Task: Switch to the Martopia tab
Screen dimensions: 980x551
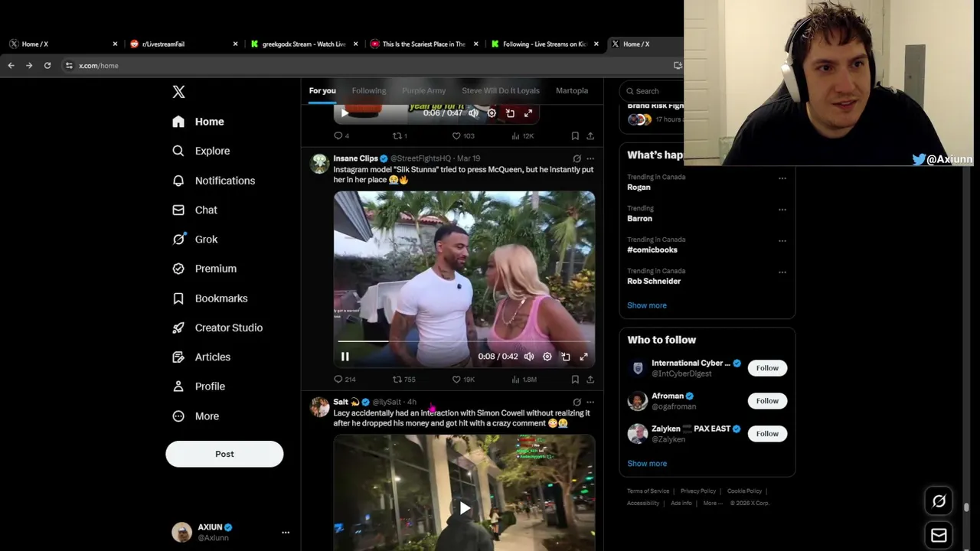Action: [x=572, y=90]
